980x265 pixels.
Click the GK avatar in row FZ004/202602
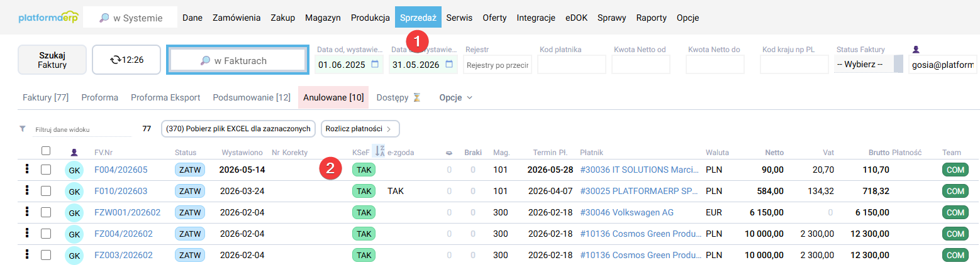(74, 234)
